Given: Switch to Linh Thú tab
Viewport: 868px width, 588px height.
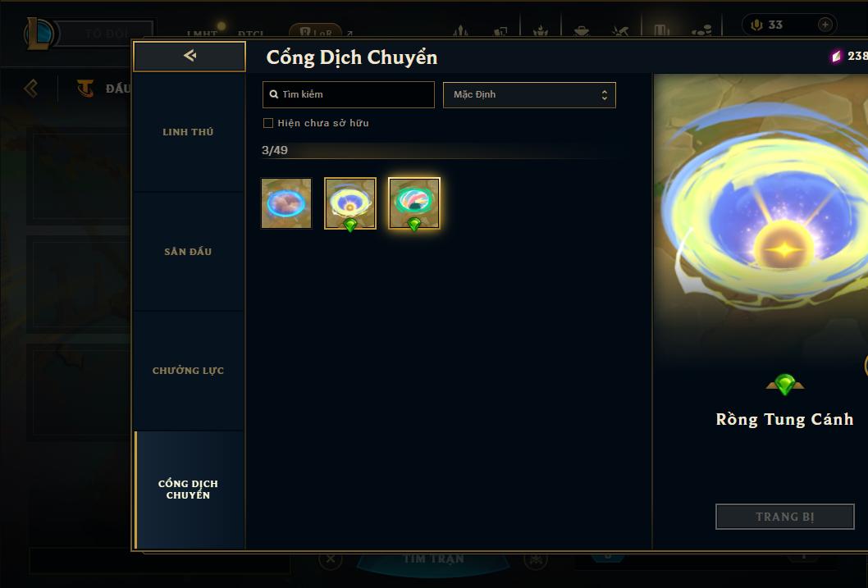Looking at the screenshot, I should (x=189, y=132).
